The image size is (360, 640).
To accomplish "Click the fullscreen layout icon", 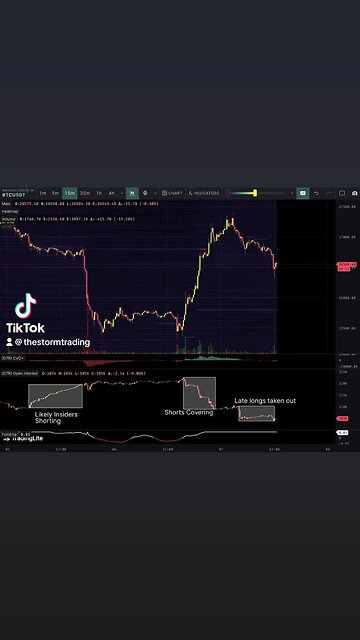I will (342, 193).
